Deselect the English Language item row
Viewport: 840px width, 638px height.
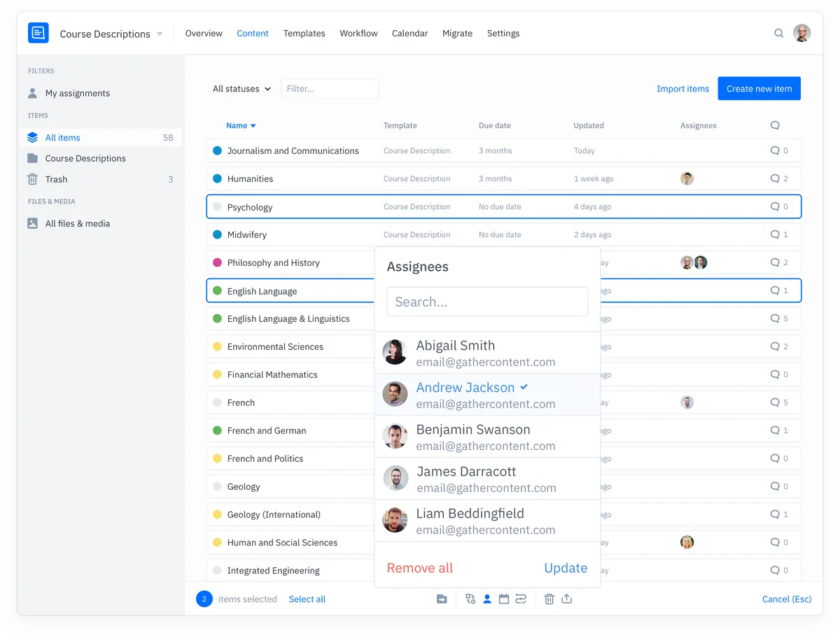click(504, 291)
